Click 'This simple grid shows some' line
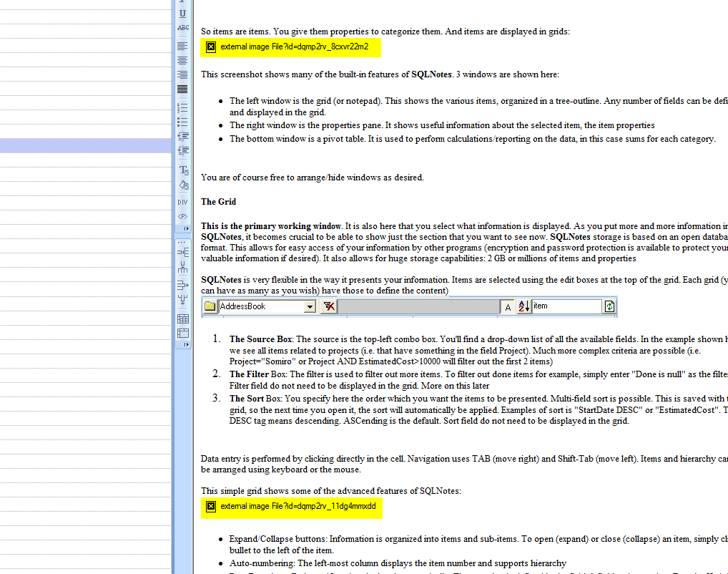Screen dimensions: 728x574 331,491
